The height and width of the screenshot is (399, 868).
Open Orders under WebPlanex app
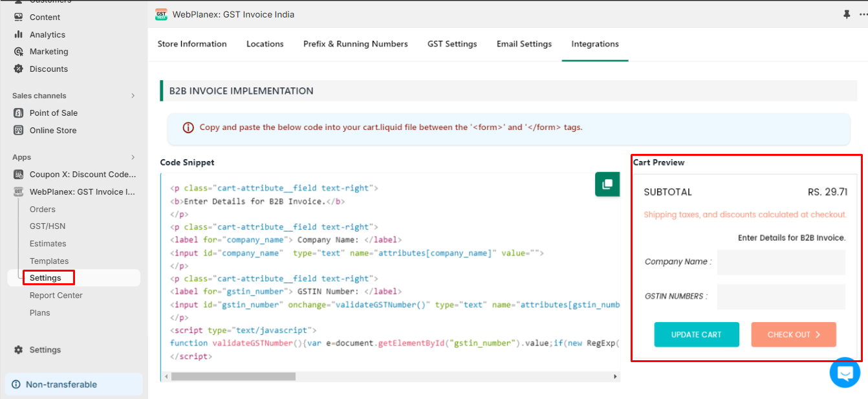43,209
